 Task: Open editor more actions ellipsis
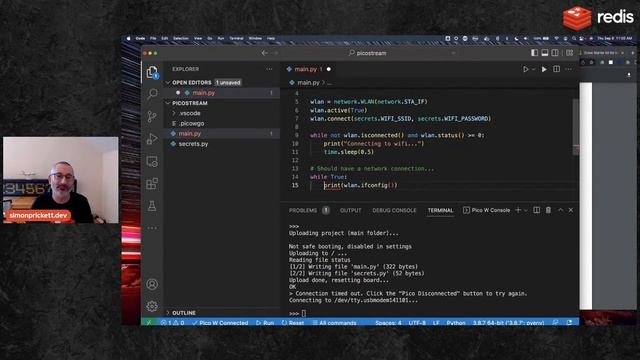coord(569,69)
